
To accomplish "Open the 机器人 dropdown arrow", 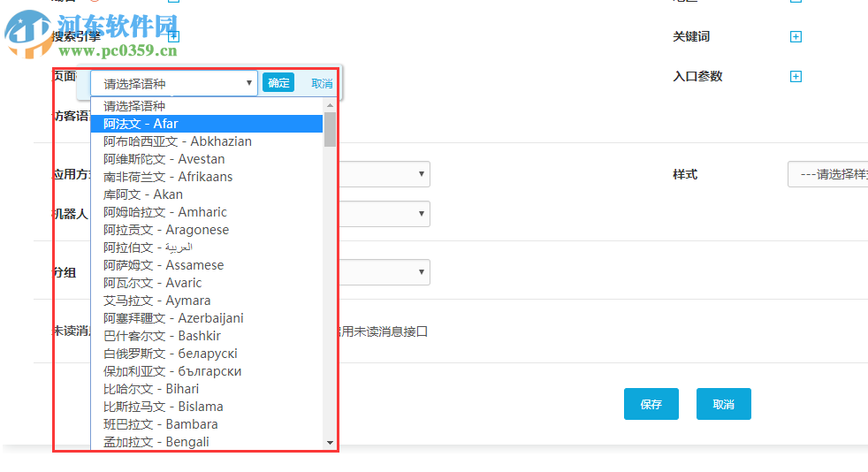I will 423,214.
